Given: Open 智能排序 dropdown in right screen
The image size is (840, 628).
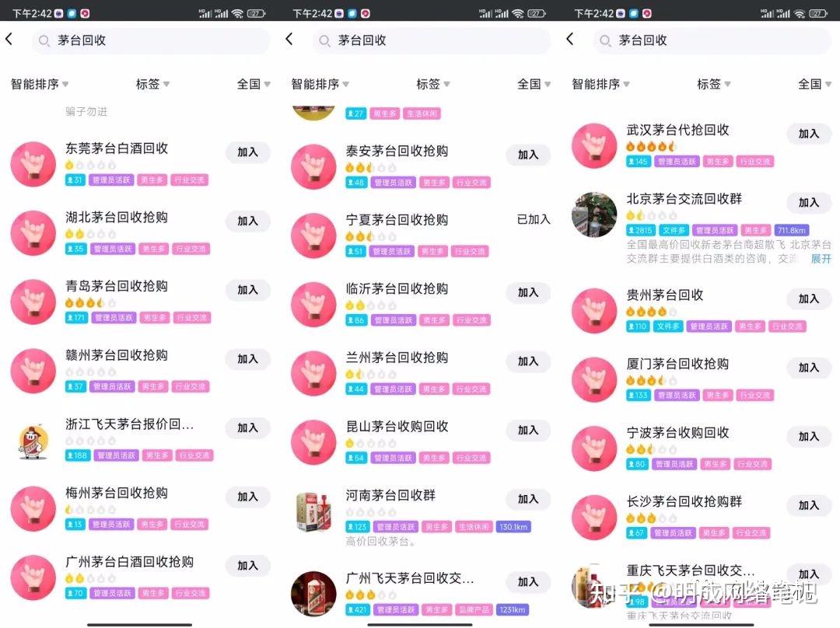Looking at the screenshot, I should pyautogui.click(x=600, y=84).
